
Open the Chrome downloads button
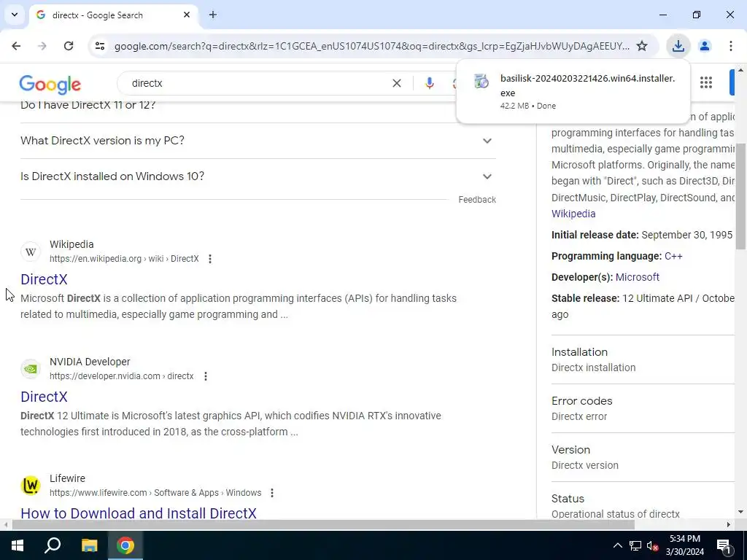point(678,46)
